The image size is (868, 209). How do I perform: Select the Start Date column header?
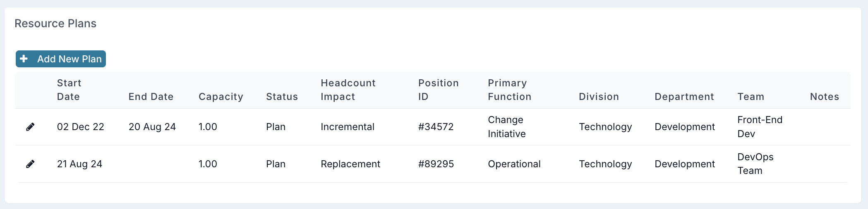(69, 90)
